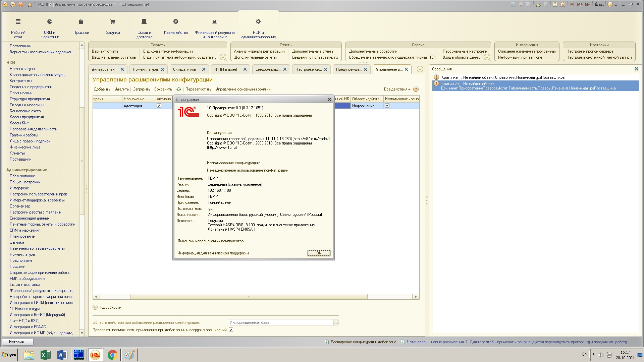Image resolution: width=644 pixels, height=362 pixels.
Task: Open Область действия selection button
Action: pos(336,322)
